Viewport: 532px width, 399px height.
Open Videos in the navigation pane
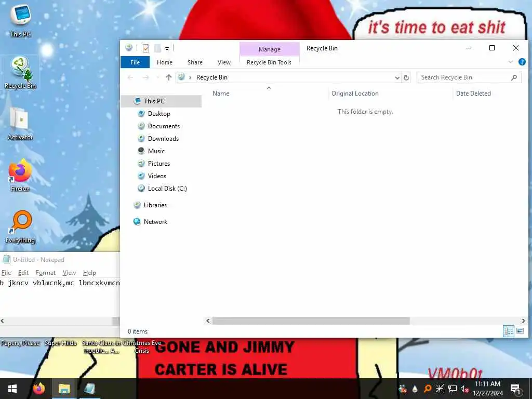point(157,176)
